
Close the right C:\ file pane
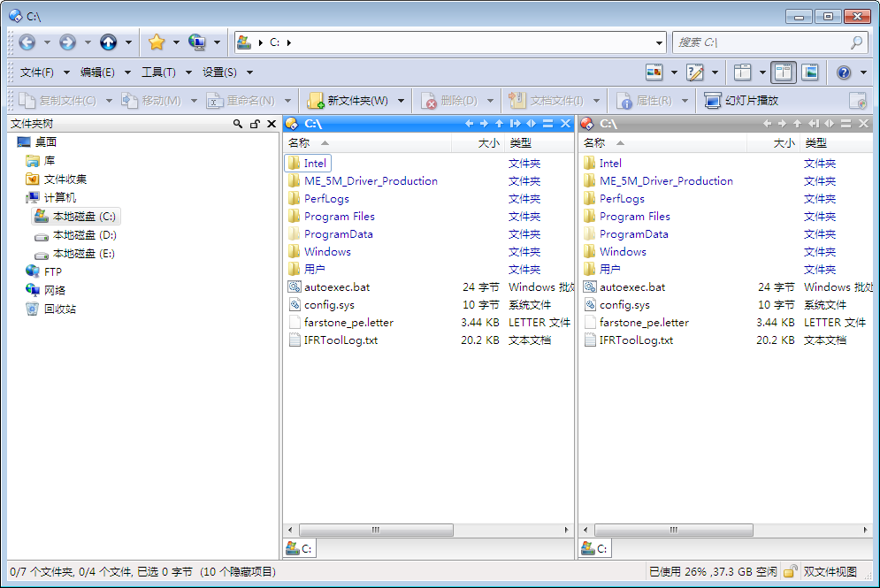(864, 124)
